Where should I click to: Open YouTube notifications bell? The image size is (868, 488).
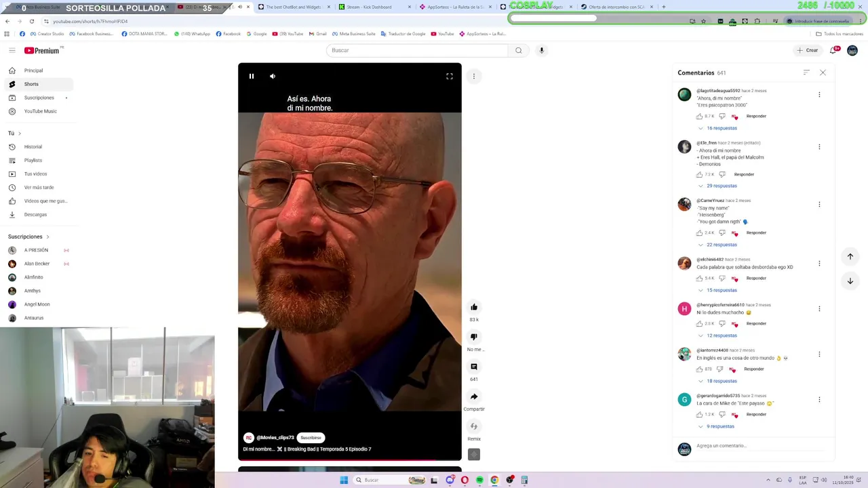point(833,50)
